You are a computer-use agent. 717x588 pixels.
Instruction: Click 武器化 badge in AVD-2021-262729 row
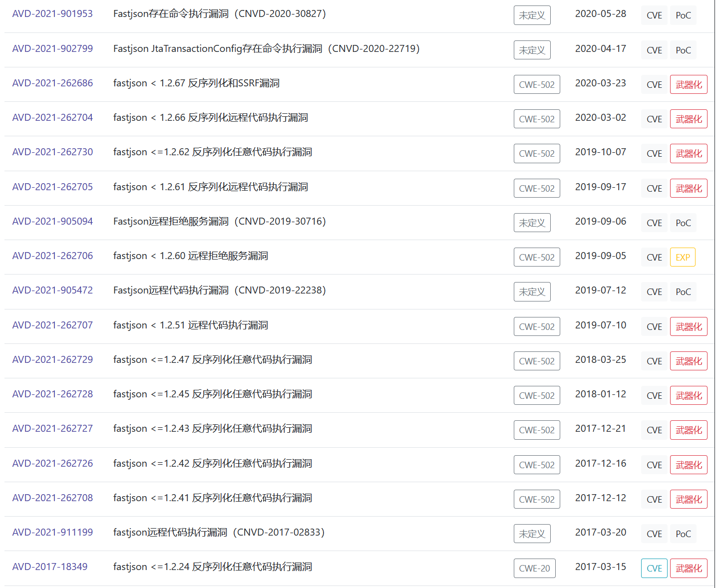tap(689, 361)
